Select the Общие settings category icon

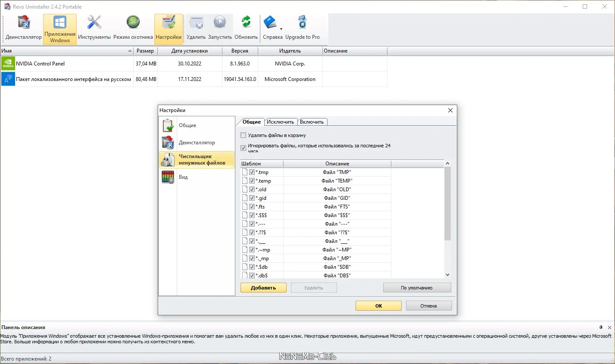[x=168, y=125]
